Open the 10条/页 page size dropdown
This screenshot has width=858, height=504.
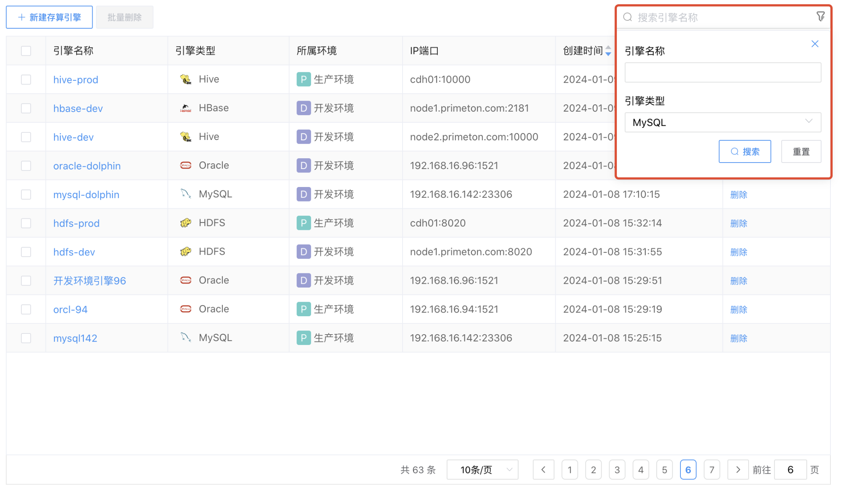482,470
